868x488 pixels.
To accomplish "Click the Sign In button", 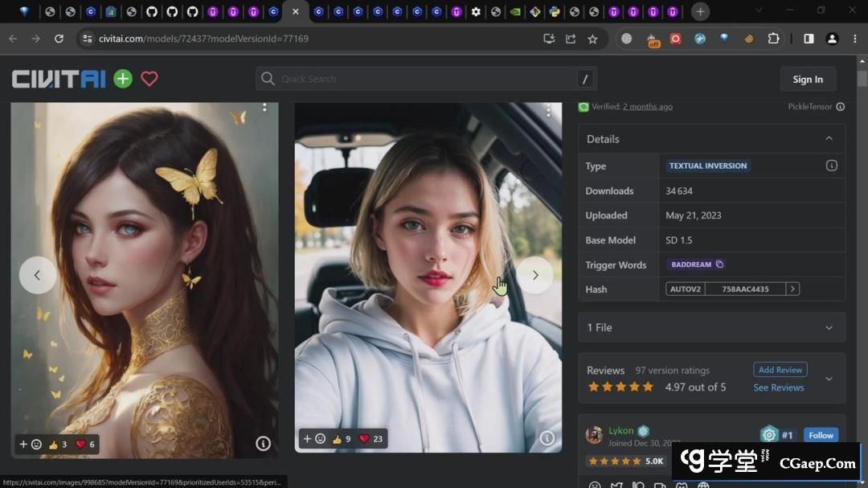I will (x=807, y=79).
